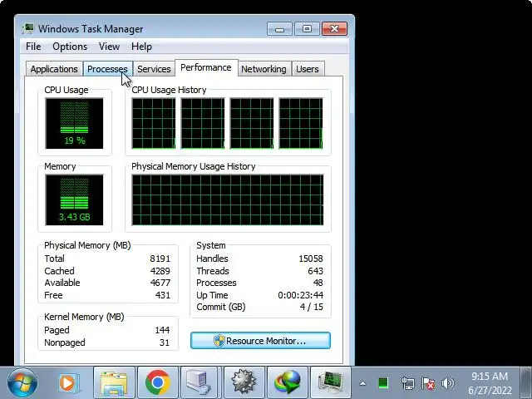532x399 pixels.
Task: Click the Physical Memory (MB) group label
Action: click(x=87, y=245)
